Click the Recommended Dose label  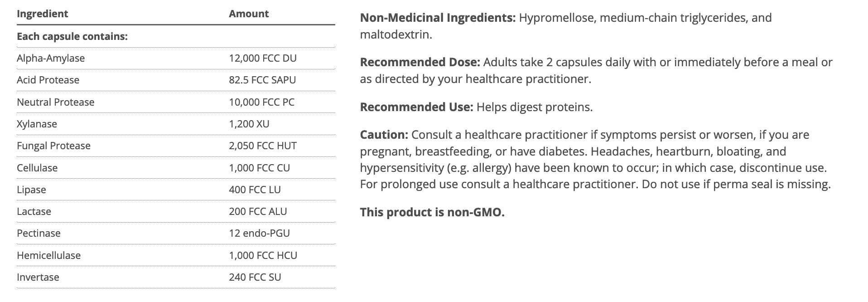[x=420, y=62]
